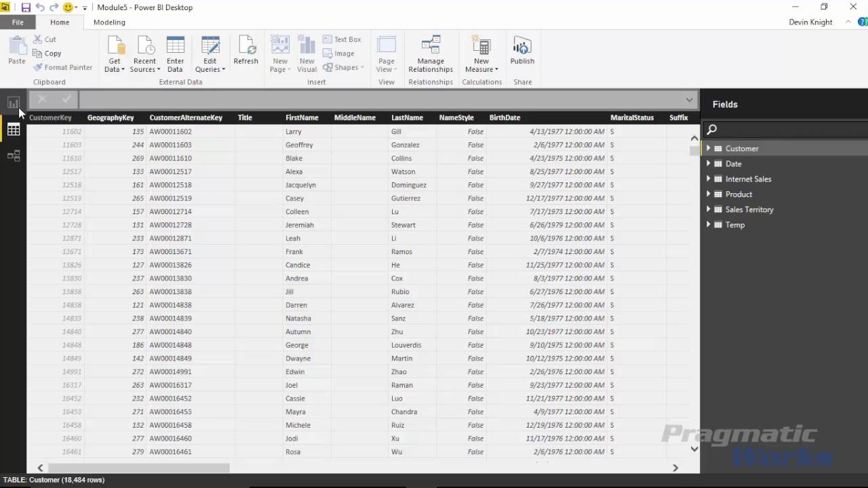Collapse the ribbon with the chevron
Screen dimensions: 868x488
tap(848, 22)
